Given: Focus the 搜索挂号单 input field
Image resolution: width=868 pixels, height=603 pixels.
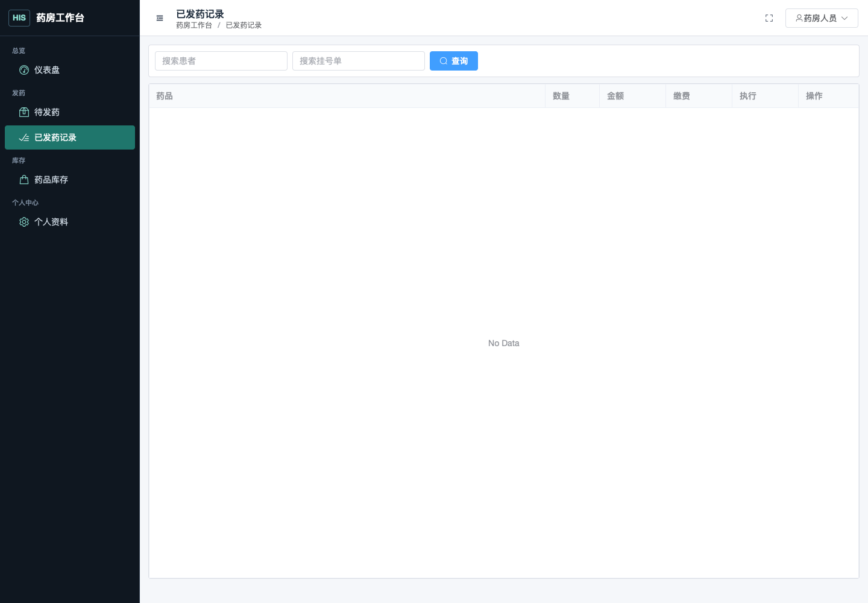Looking at the screenshot, I should tap(359, 61).
